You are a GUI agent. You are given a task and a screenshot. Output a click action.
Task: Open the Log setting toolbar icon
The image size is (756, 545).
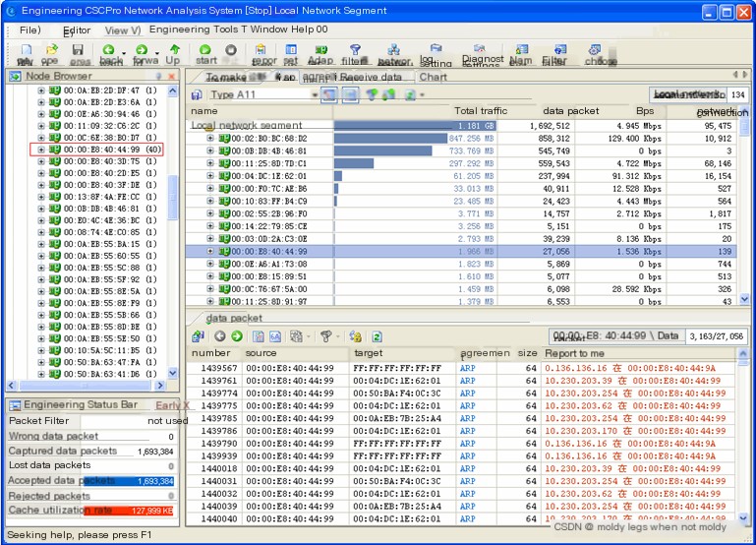[x=436, y=48]
